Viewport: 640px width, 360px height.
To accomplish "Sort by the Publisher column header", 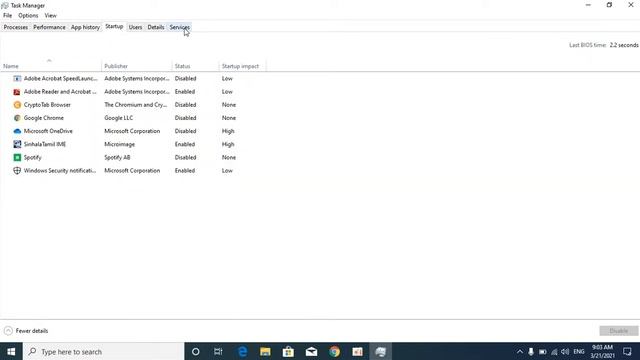I will 137,66.
